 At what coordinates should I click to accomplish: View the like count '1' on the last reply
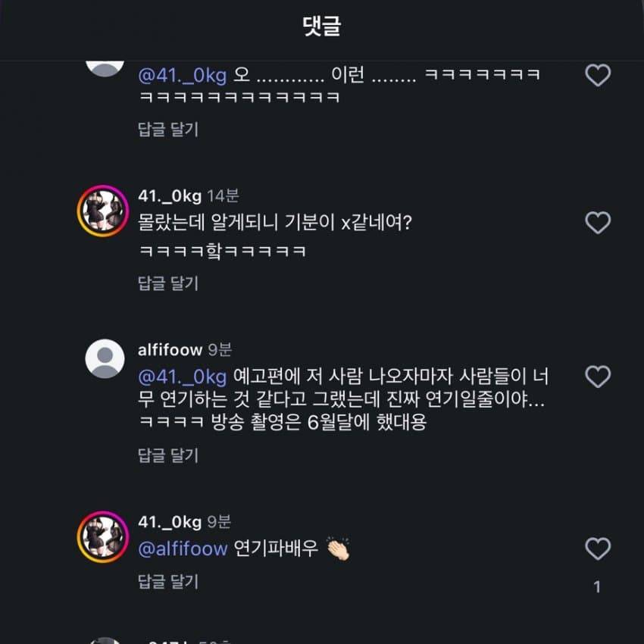click(597, 586)
